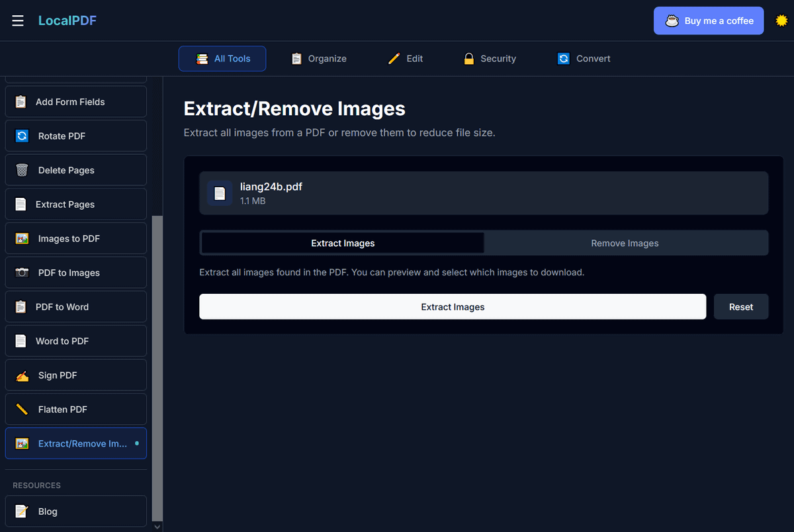Open the Organize tab
This screenshot has width=794, height=532.
[319, 58]
